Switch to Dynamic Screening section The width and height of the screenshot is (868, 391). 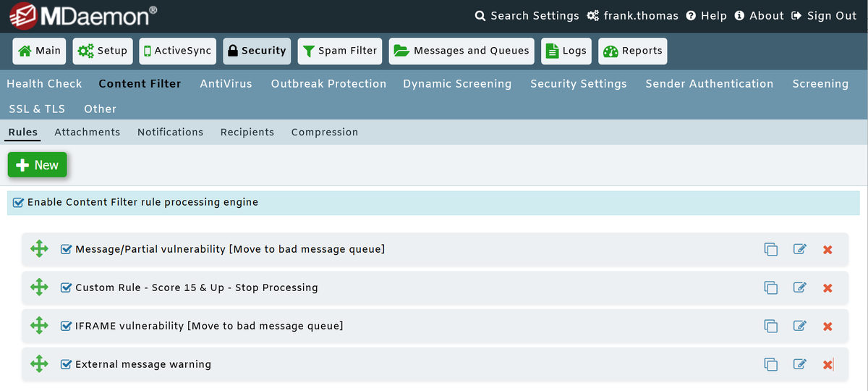457,84
